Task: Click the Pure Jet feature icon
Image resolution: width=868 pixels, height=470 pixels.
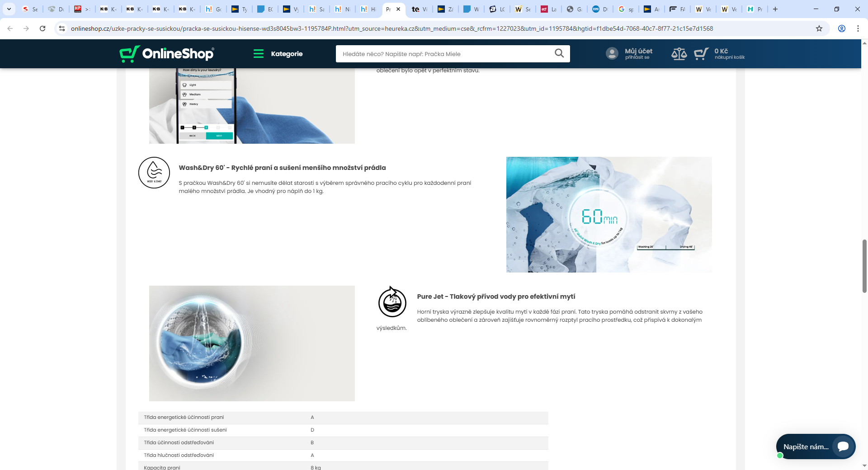Action: [392, 301]
